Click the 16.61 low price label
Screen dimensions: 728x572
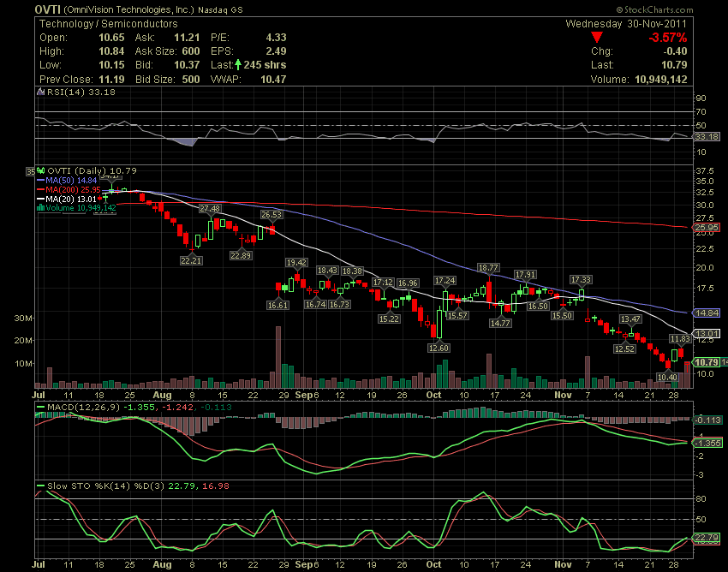tap(277, 305)
